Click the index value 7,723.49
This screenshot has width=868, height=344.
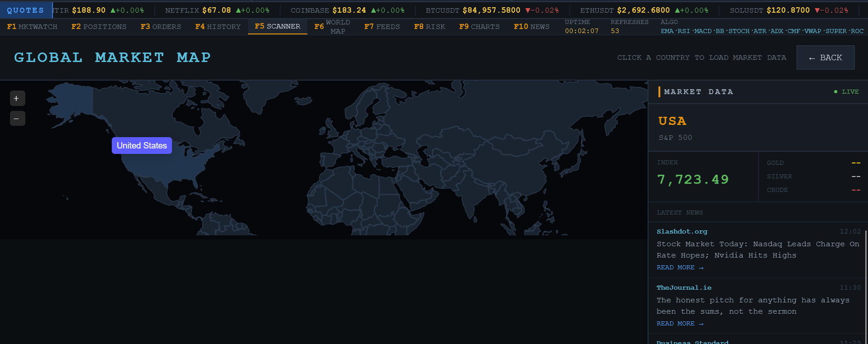[693, 180]
